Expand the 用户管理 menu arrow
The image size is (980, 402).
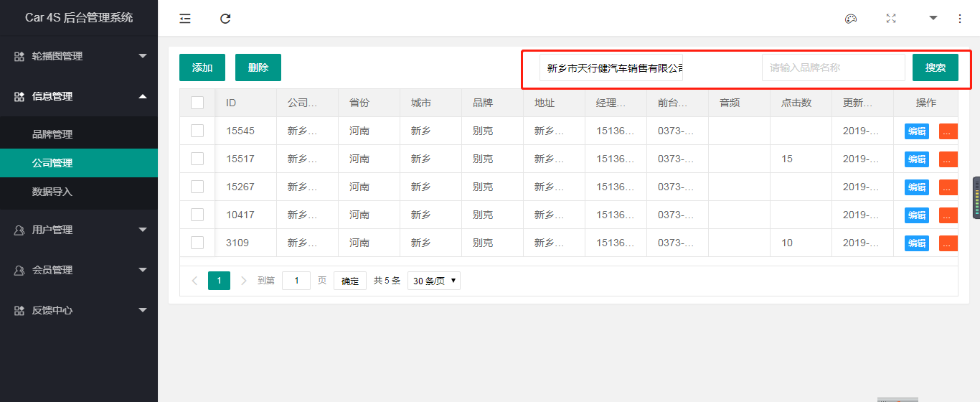pos(143,230)
